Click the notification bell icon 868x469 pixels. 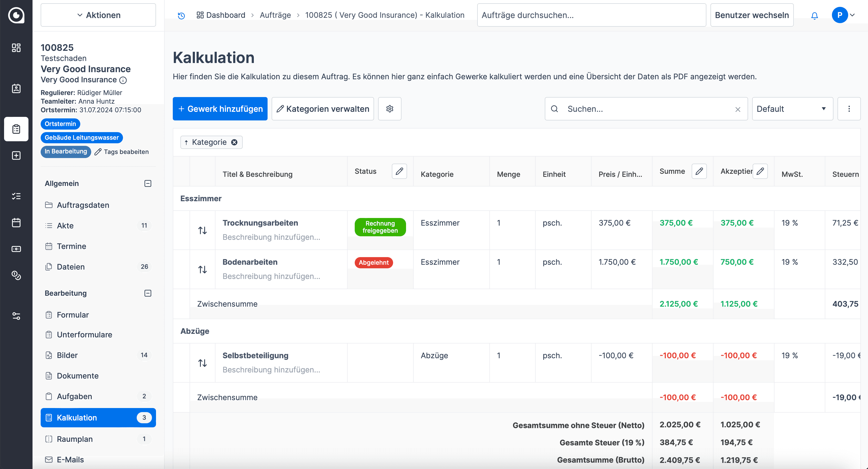[x=814, y=15]
